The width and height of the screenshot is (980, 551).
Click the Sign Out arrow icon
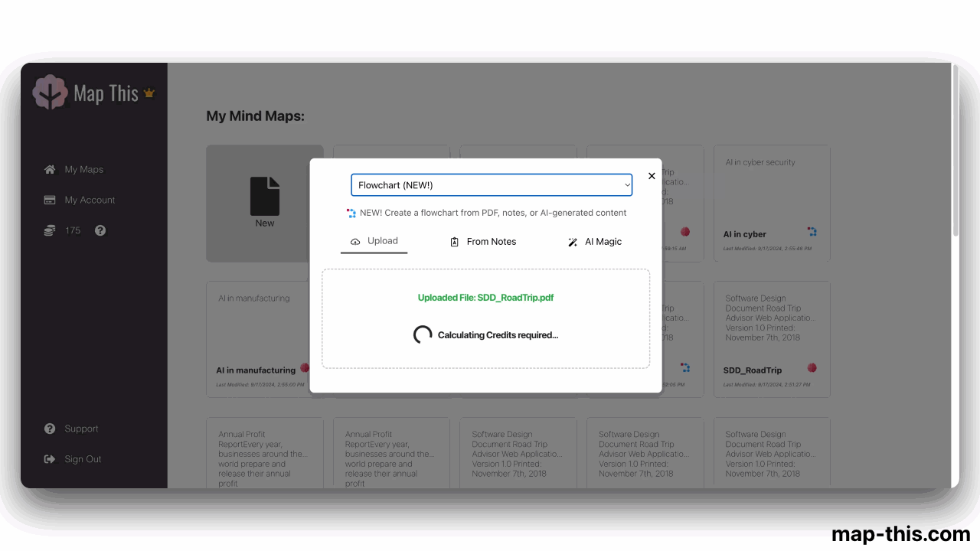tap(50, 459)
